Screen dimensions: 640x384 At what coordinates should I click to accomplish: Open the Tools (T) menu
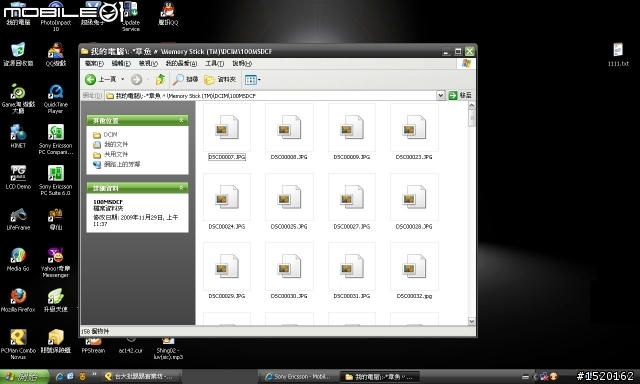point(214,64)
